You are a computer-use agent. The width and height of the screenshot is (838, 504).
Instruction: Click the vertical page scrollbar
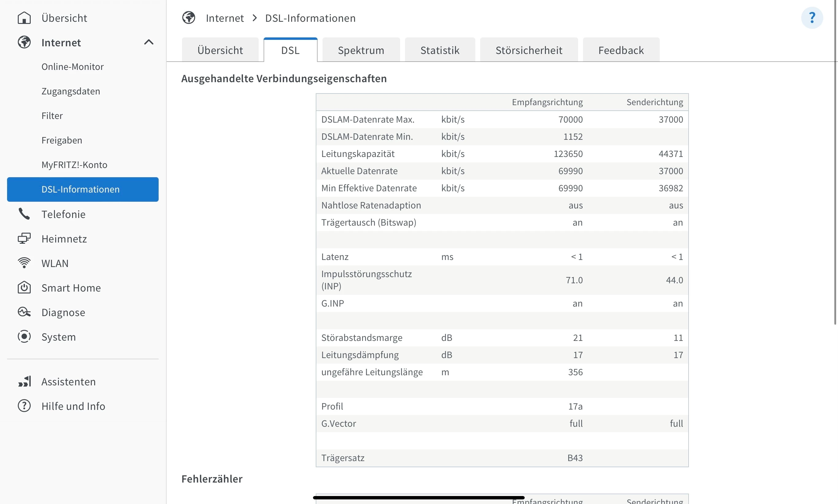(x=835, y=163)
